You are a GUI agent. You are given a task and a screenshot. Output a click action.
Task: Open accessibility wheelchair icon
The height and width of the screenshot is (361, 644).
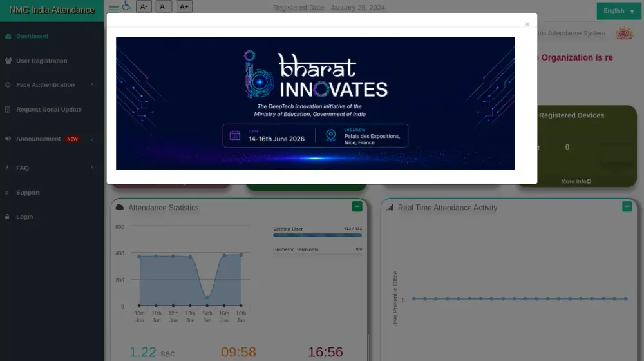[x=127, y=6]
